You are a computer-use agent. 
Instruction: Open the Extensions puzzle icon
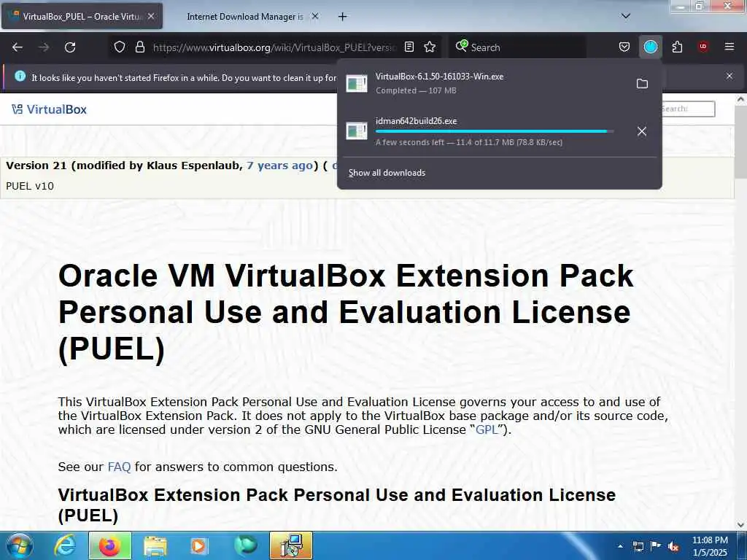677,47
